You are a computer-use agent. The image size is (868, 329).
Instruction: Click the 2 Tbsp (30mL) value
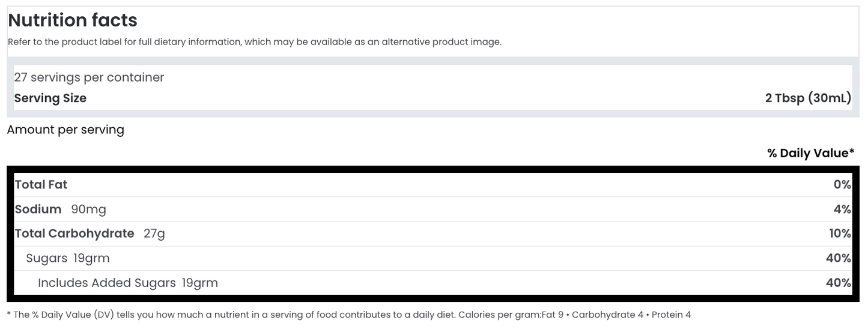tap(808, 98)
